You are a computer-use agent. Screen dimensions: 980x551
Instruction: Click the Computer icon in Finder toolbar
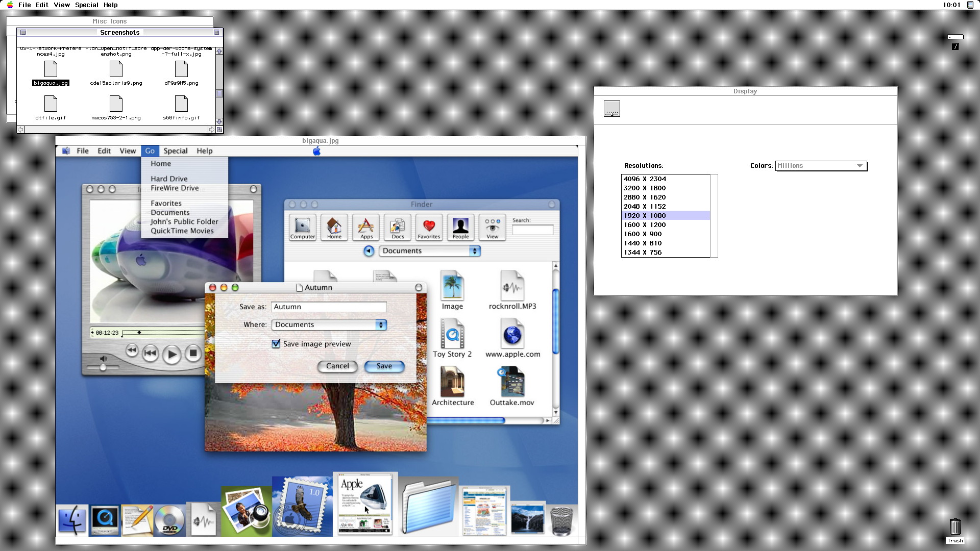(303, 227)
